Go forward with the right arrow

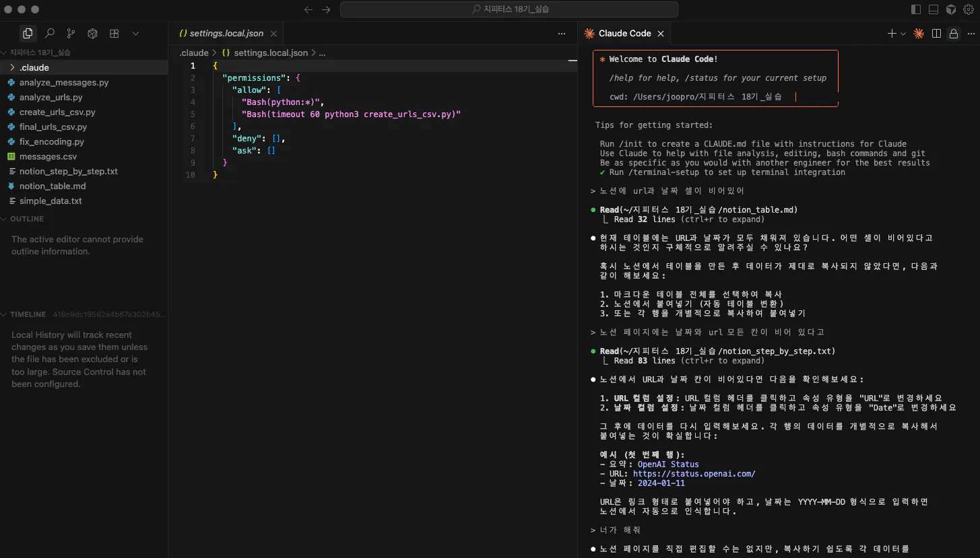tap(326, 9)
